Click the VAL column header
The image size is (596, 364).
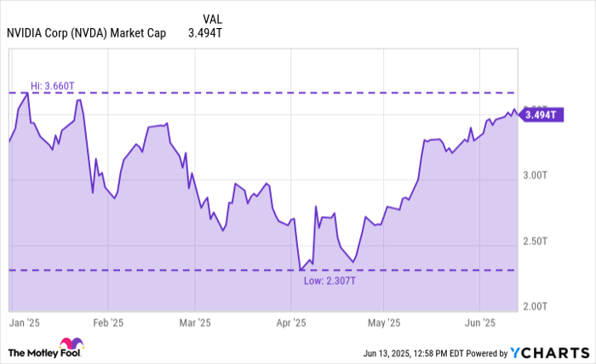pyautogui.click(x=214, y=19)
